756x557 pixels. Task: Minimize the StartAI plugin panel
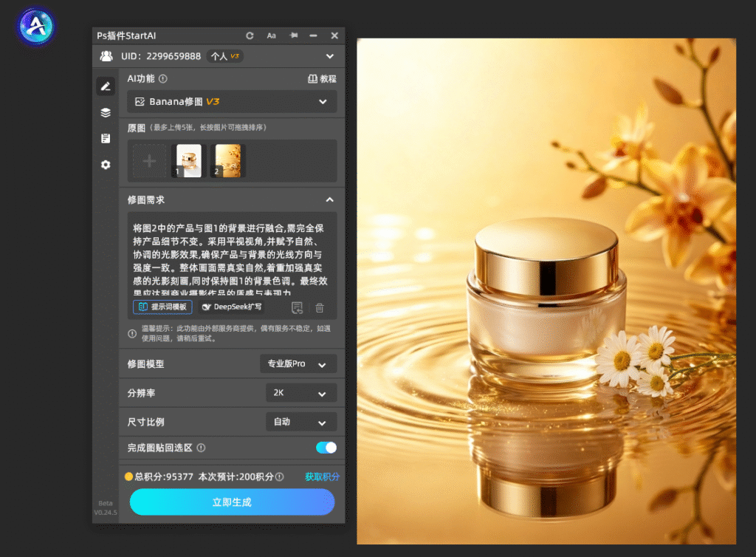(x=313, y=35)
